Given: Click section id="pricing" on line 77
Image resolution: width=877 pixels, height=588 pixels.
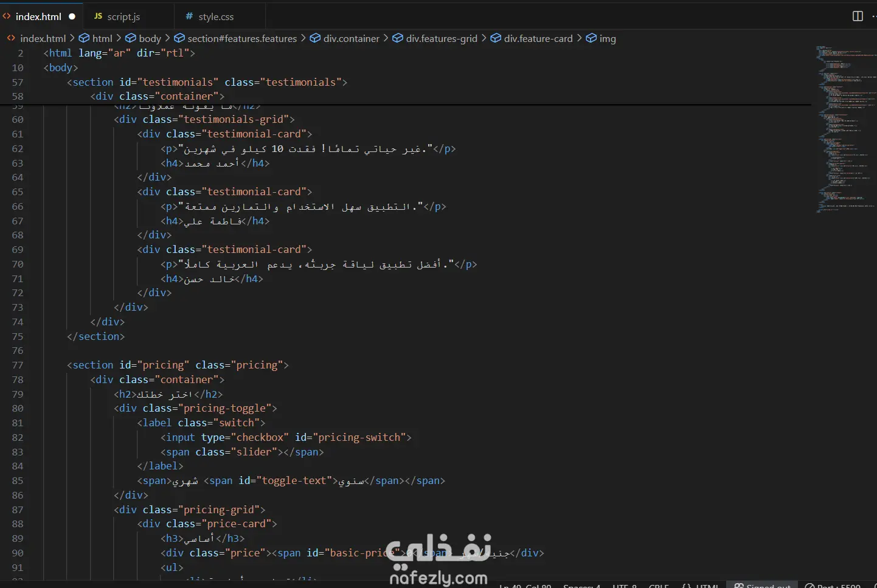Looking at the screenshot, I should (x=178, y=365).
